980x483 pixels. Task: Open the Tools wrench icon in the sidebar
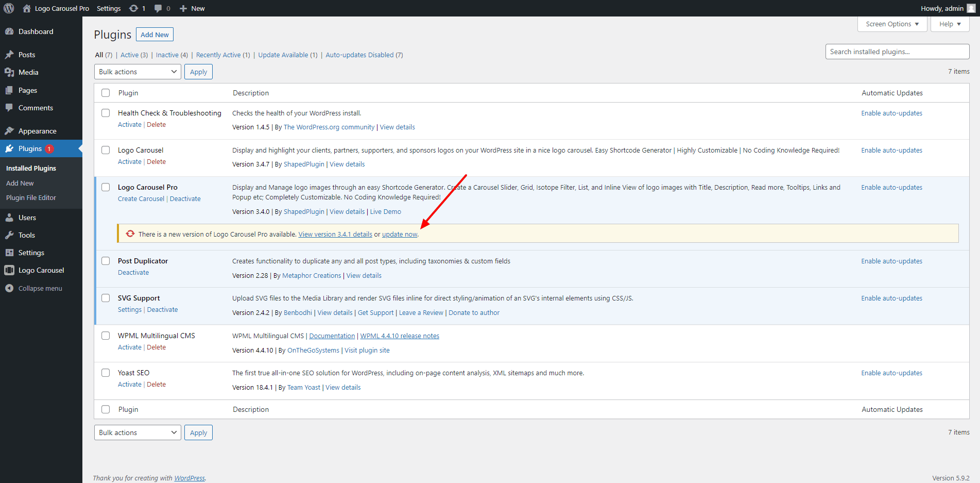[9, 235]
